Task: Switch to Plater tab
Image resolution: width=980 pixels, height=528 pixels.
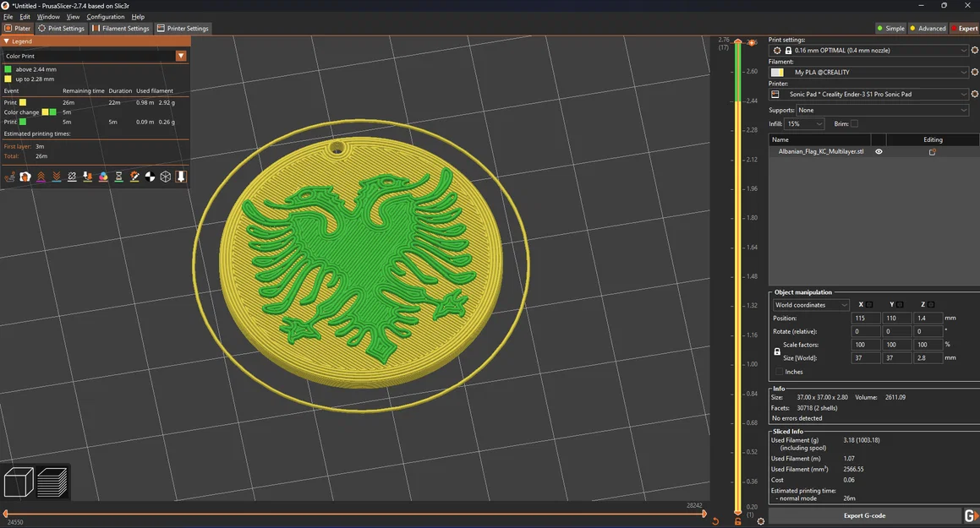Action: 18,28
